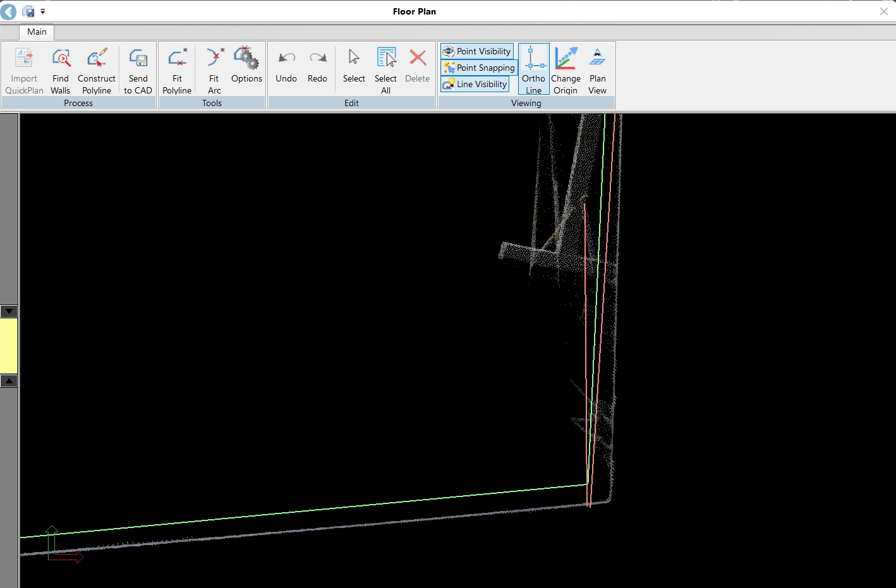This screenshot has width=896, height=588.
Task: Disable Point Snapping
Action: point(478,68)
